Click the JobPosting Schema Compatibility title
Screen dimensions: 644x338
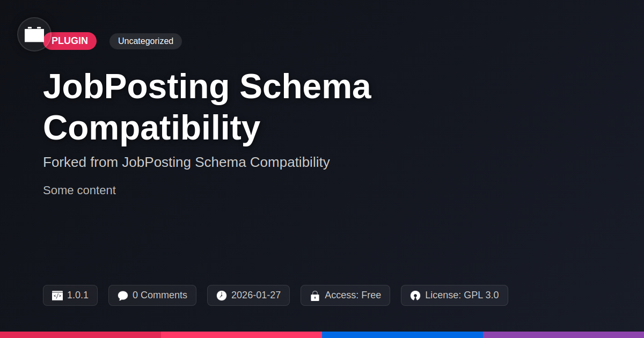click(207, 107)
